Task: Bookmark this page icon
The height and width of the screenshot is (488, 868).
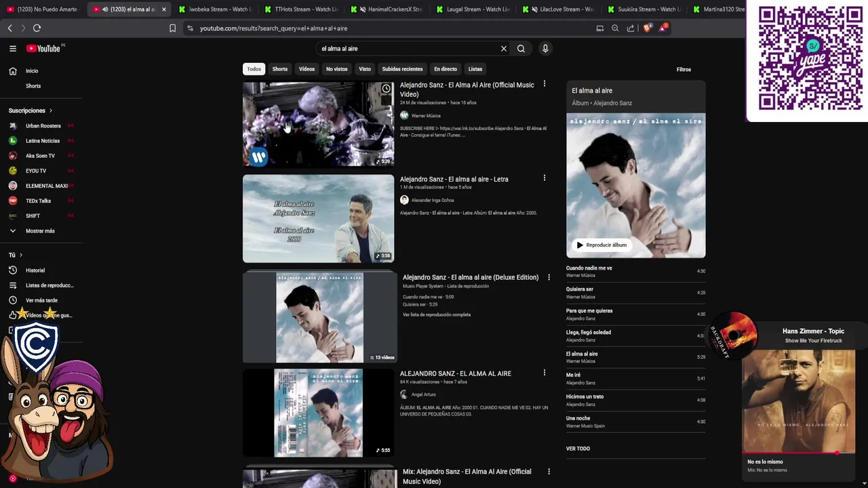Action: 172,28
